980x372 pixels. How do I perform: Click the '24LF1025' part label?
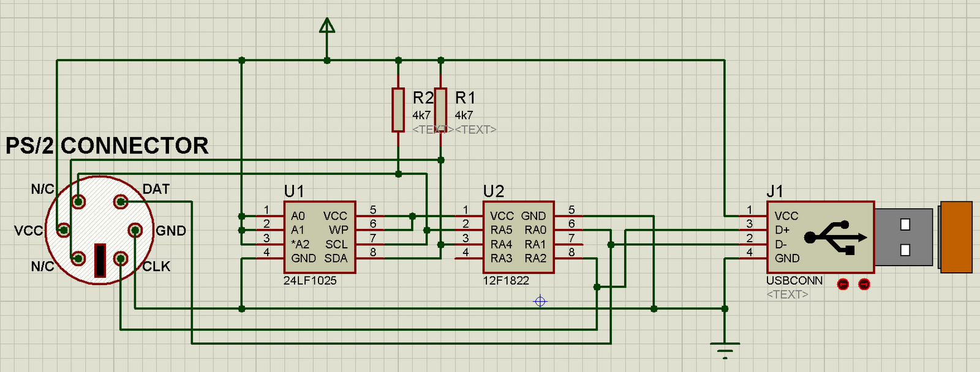310,281
